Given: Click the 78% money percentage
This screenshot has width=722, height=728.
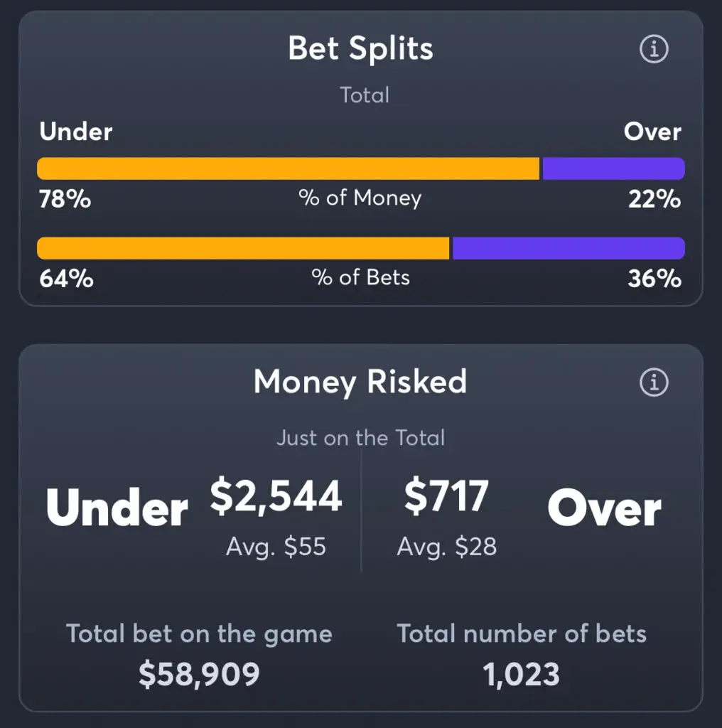Looking at the screenshot, I should [65, 199].
